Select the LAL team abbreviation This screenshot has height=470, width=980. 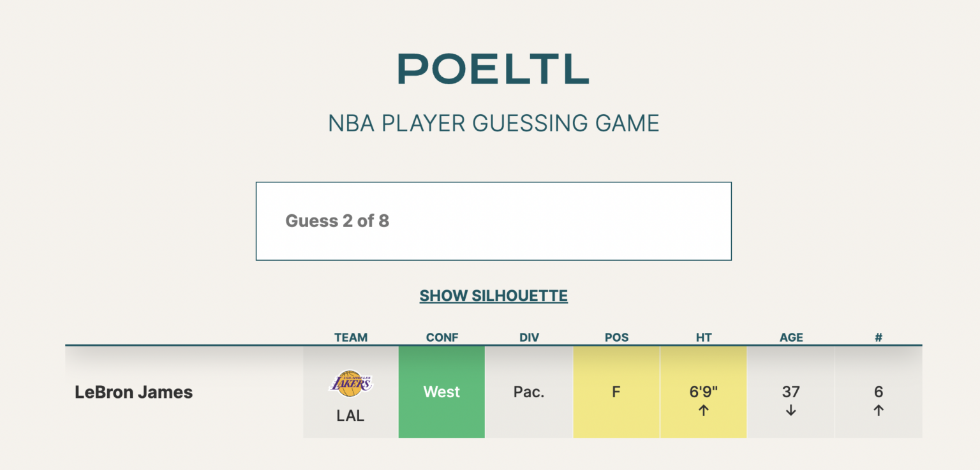click(x=350, y=415)
